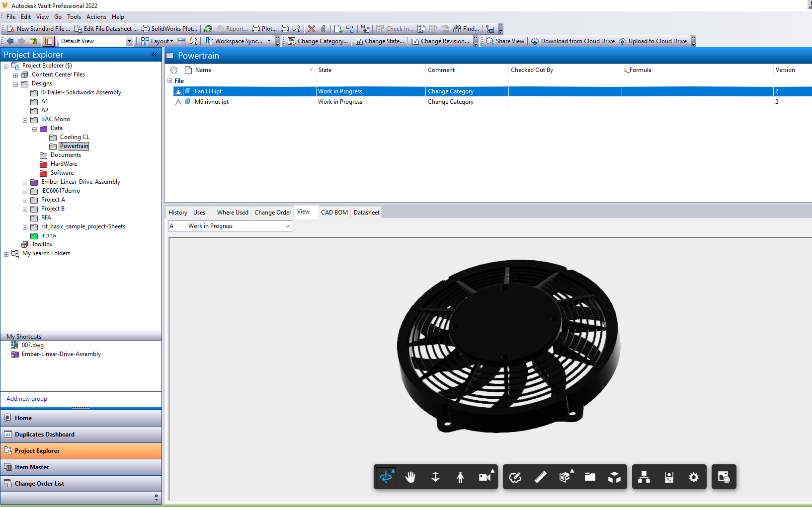Open viewer Settings gear
This screenshot has height=507, width=812.
coord(694,477)
